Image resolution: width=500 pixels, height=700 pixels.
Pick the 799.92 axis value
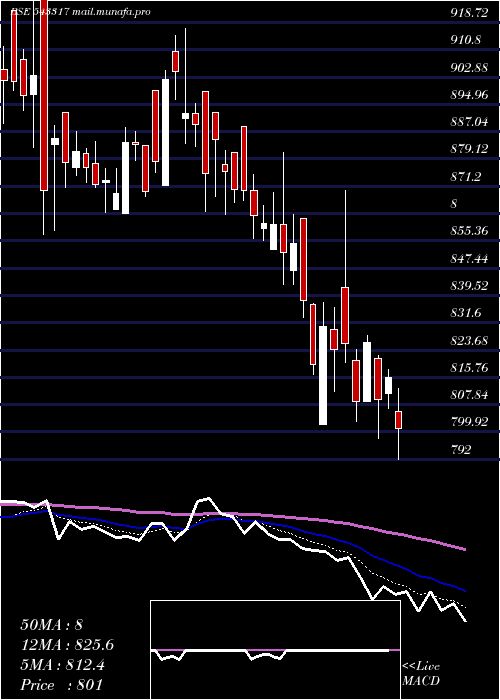coord(469,421)
